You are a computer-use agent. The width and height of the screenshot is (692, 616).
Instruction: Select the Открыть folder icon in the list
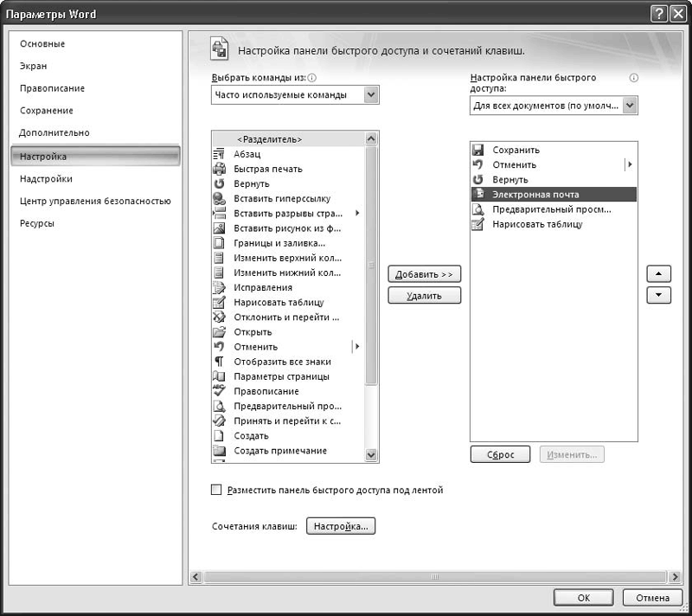[x=219, y=331]
